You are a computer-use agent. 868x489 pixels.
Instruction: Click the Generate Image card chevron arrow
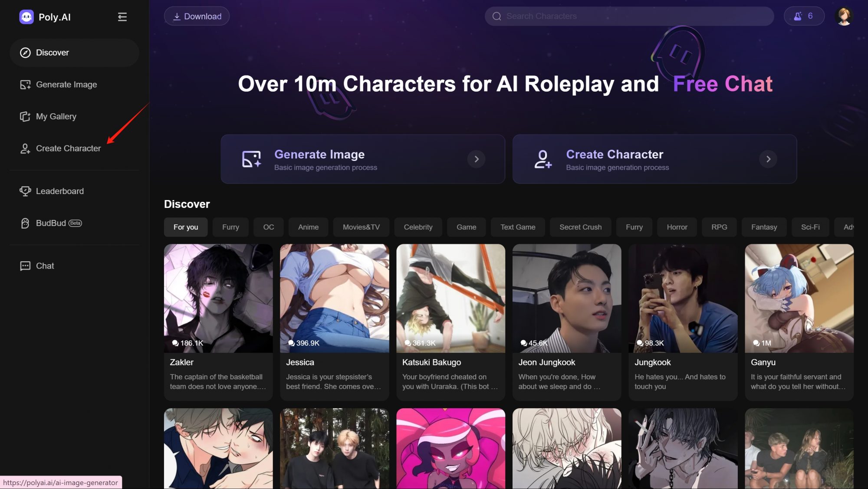[476, 159]
